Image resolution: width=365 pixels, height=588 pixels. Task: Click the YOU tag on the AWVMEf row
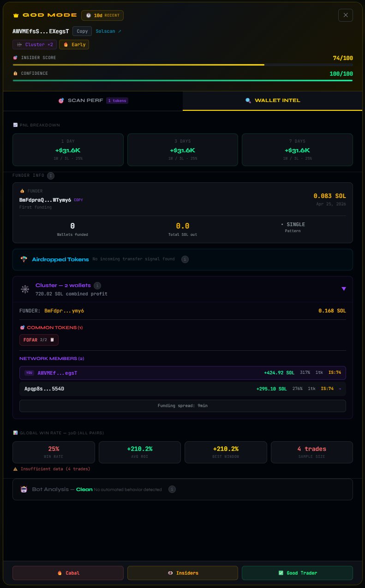[29, 373]
